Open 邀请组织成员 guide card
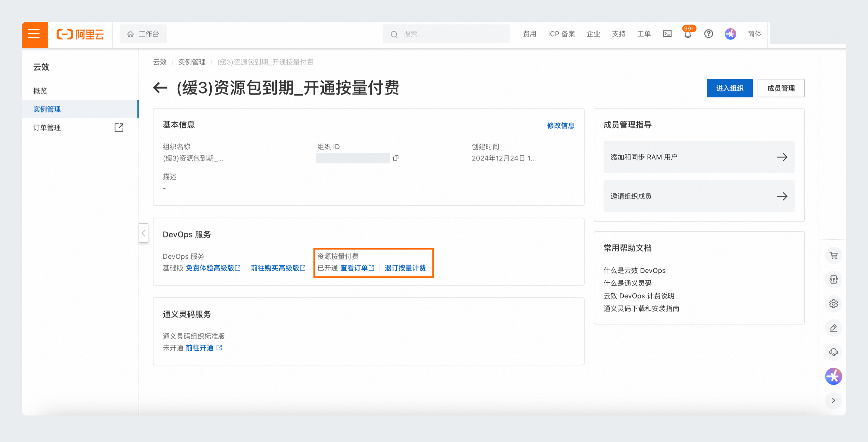The image size is (868, 442). pyautogui.click(x=699, y=196)
